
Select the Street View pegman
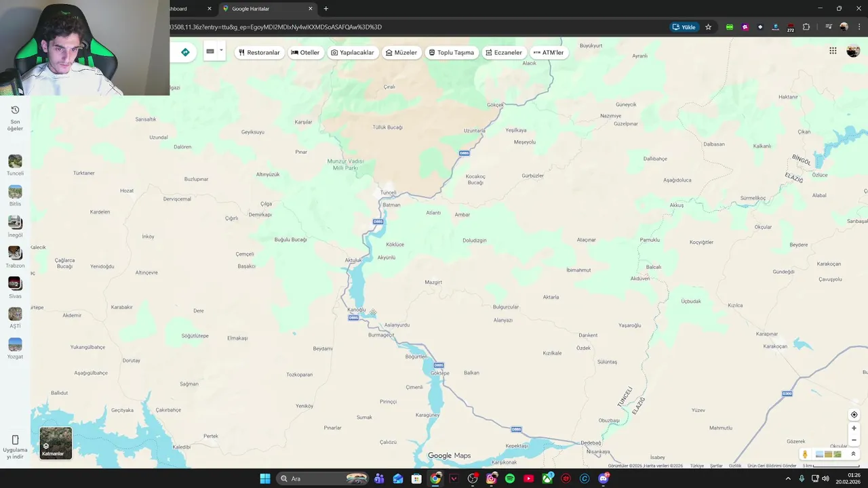point(805,454)
